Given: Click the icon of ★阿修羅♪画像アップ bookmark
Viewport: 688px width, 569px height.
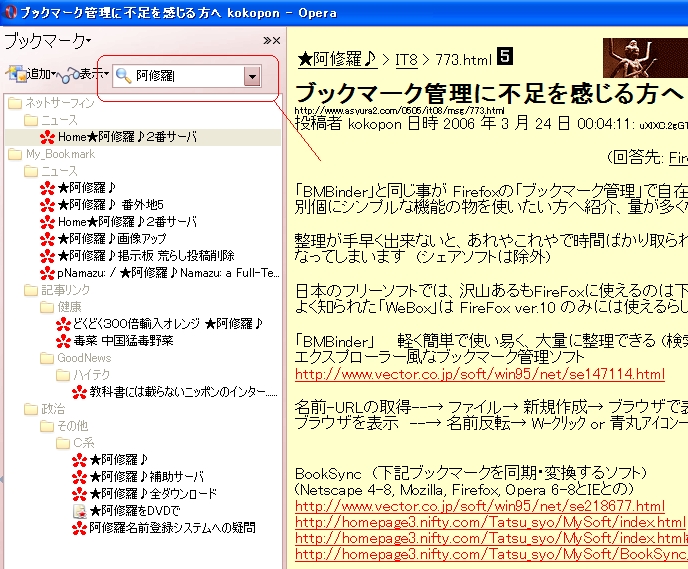Looking at the screenshot, I should [47, 239].
